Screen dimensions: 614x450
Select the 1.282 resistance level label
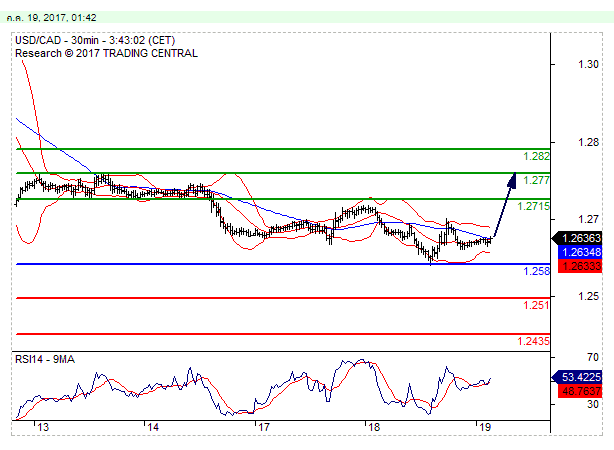click(536, 156)
